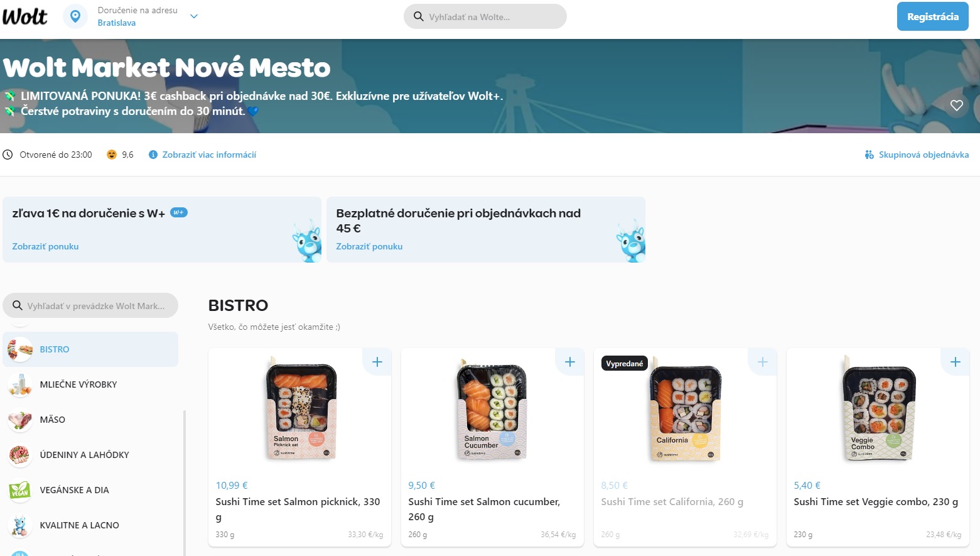Click the MÄSO category icon

pyautogui.click(x=20, y=420)
